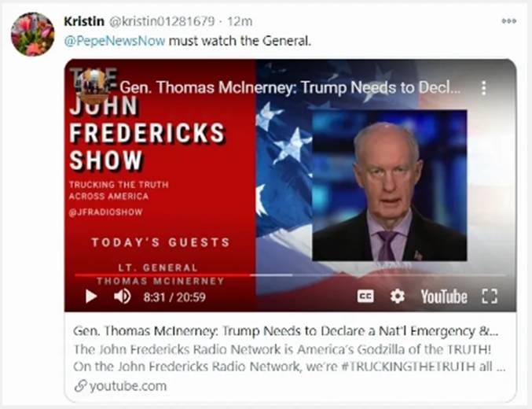Screen dimensions: 532x409
Task: Open card title Gen. Thomas McInerney headline
Action: 286,331
